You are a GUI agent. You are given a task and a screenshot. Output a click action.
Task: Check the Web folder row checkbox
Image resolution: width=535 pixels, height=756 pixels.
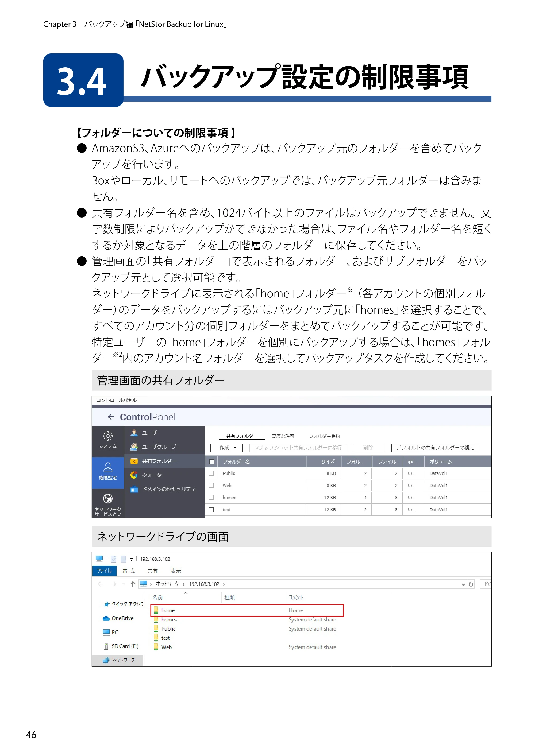point(211,485)
